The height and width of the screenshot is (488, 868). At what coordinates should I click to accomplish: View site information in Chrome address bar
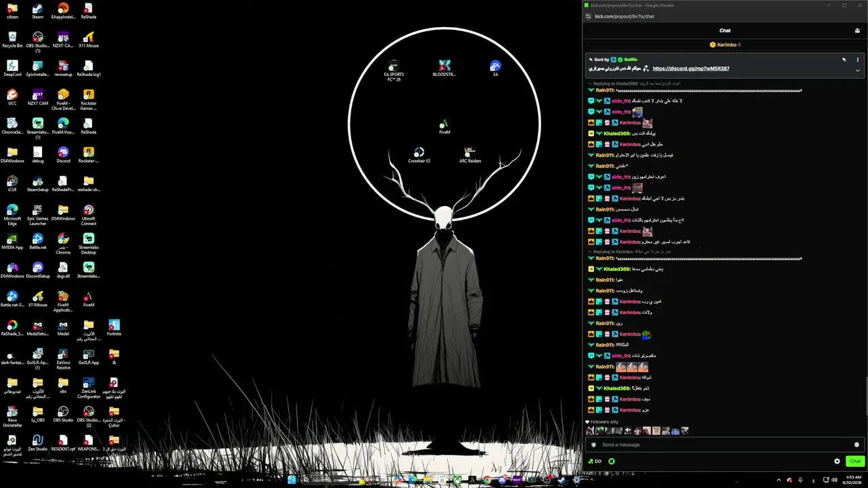(x=589, y=16)
